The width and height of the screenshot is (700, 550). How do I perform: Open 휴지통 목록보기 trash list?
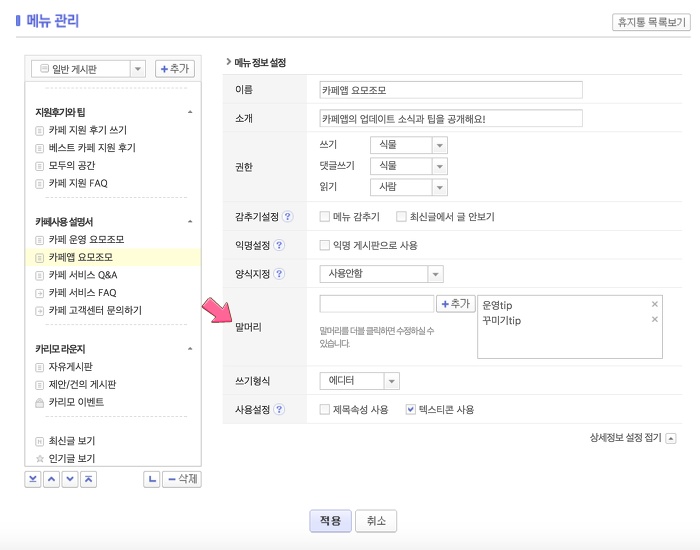pyautogui.click(x=651, y=22)
